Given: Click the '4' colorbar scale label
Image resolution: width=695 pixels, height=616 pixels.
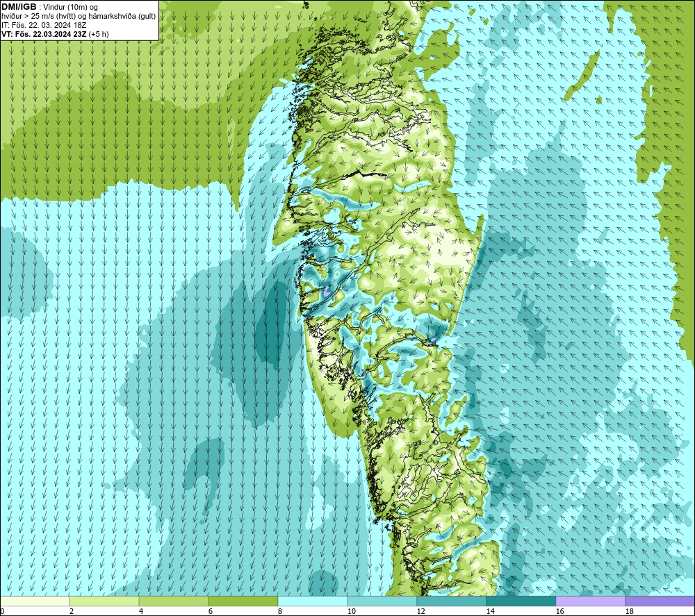Looking at the screenshot, I should 141,612.
